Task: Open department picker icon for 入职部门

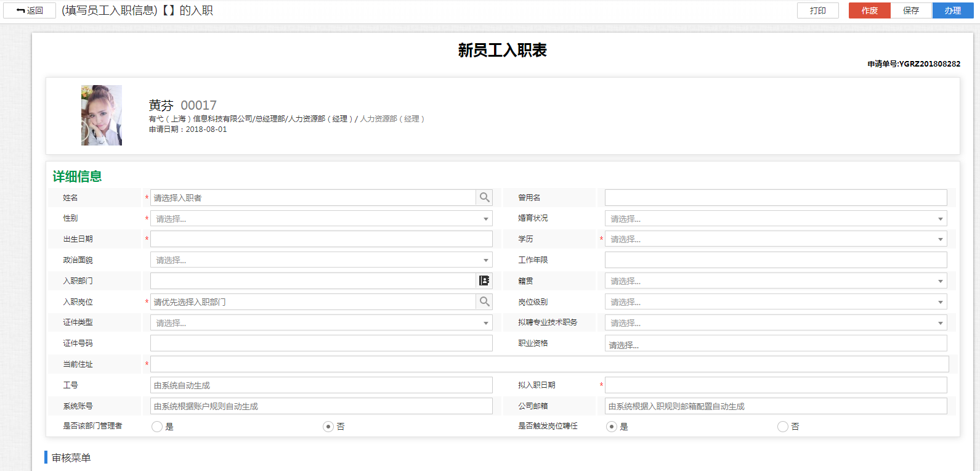Action: [484, 281]
